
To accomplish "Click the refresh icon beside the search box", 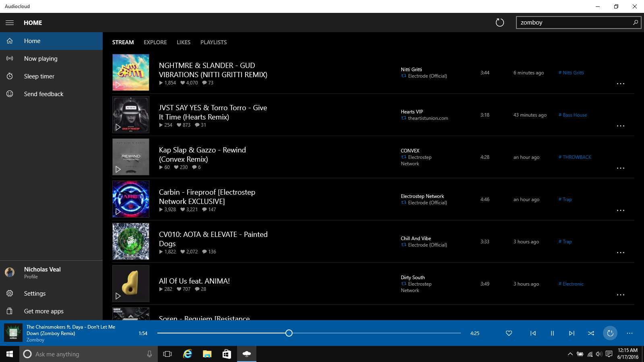I will click(500, 23).
